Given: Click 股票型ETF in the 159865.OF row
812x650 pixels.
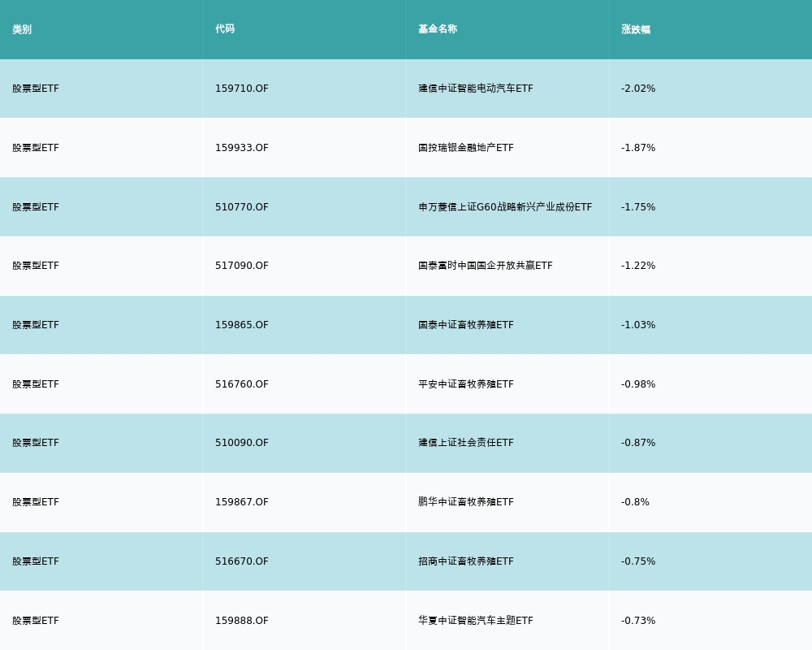Looking at the screenshot, I should tap(36, 325).
